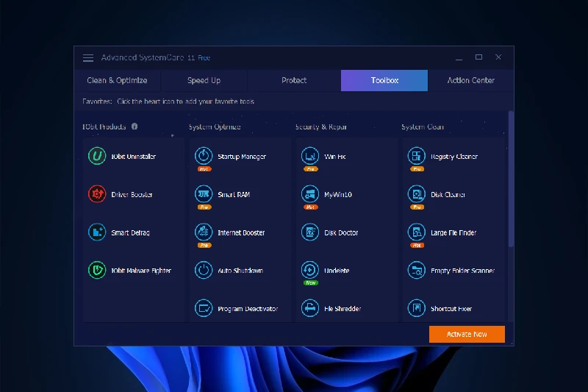Open Large File Finder icon
The image size is (588, 392).
[x=417, y=232]
